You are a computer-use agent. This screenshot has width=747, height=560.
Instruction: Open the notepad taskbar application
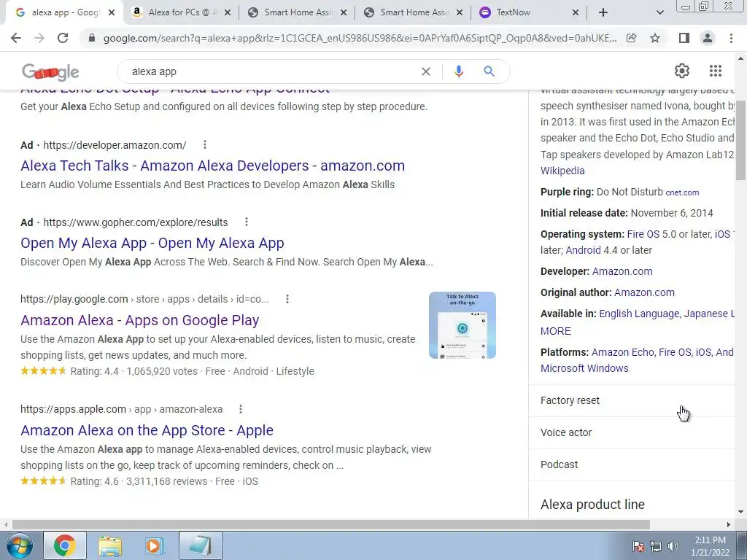[200, 545]
